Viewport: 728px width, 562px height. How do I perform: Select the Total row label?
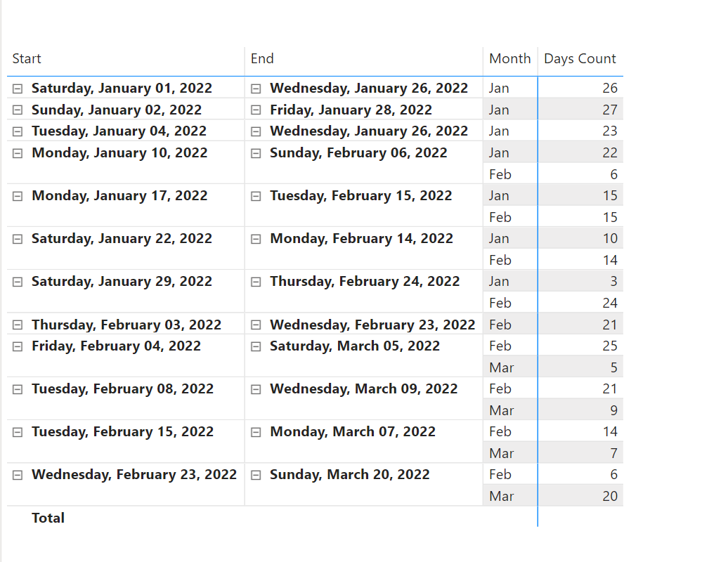pyautogui.click(x=48, y=518)
